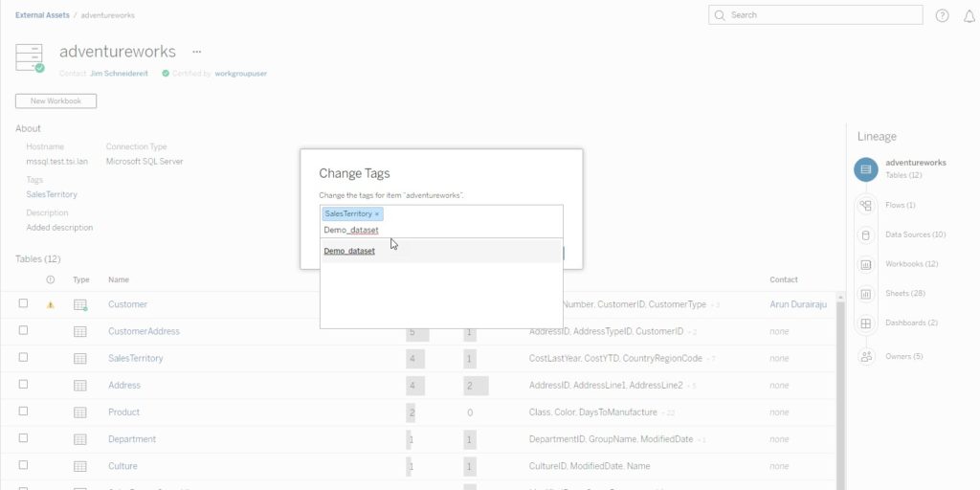Open the adventureworks more actions ellipsis
Screen dimensions: 980x490
coord(197,52)
